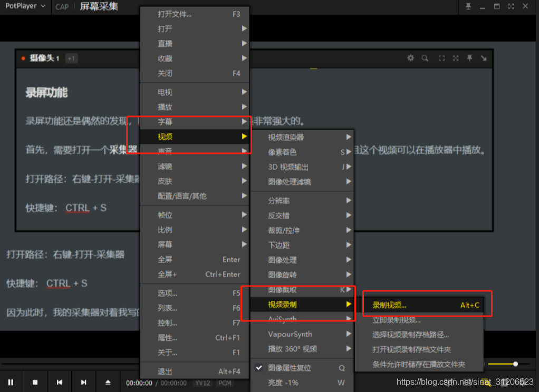Viewport: 539px width, 392px height.
Task: Open 播放 360° 视频 submenu
Action: 302,349
